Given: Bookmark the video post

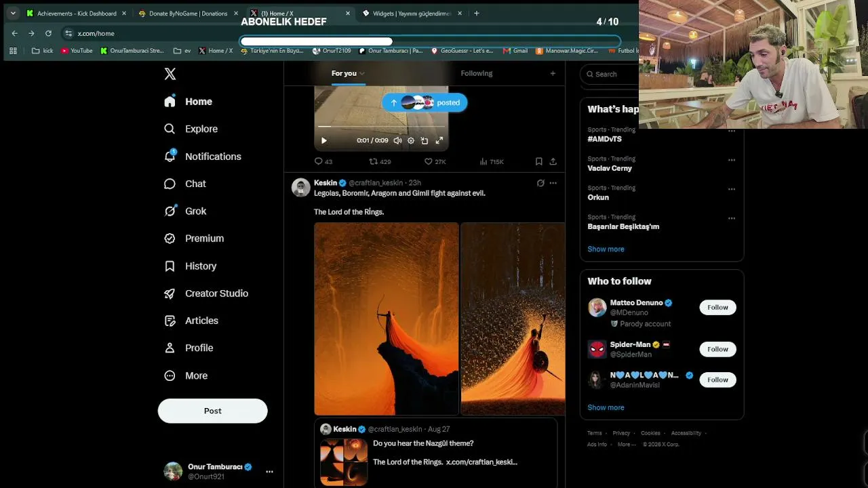Looking at the screenshot, I should pos(538,161).
